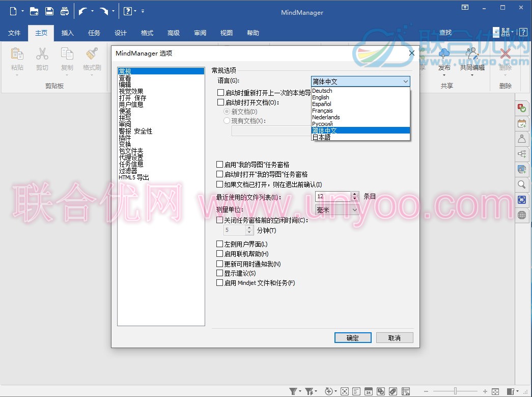Toggle the show suggestions checkbox
Viewport: 532px width, 397px height.
(x=219, y=273)
